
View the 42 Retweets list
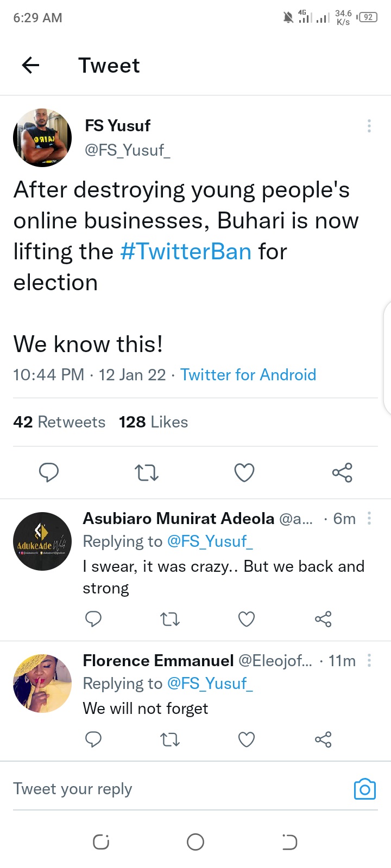click(x=59, y=422)
